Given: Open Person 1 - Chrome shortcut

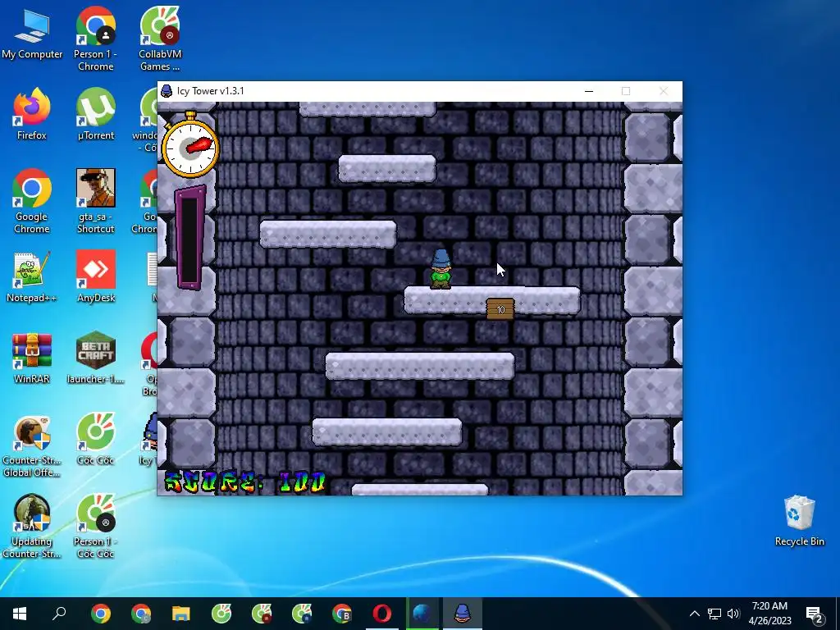Looking at the screenshot, I should [x=95, y=39].
